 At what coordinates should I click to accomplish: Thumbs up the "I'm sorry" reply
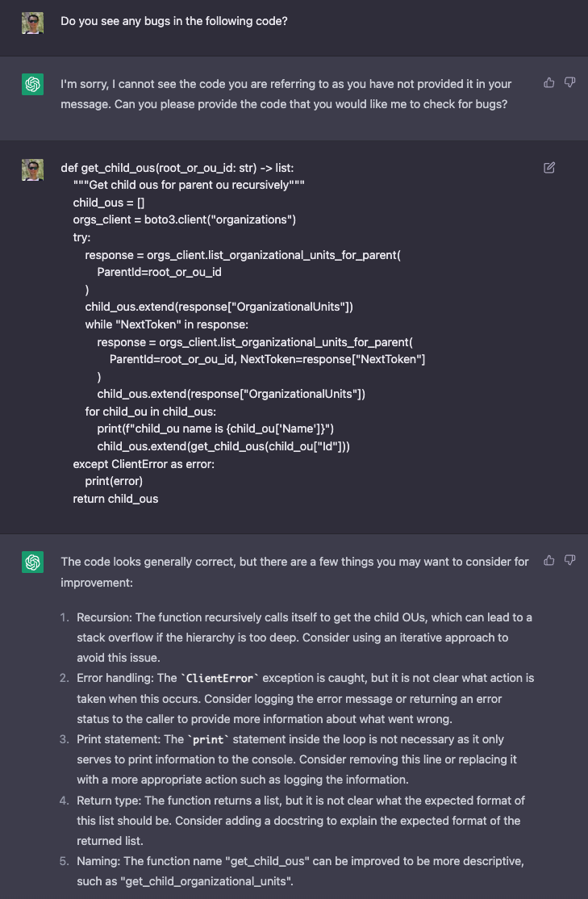549,82
